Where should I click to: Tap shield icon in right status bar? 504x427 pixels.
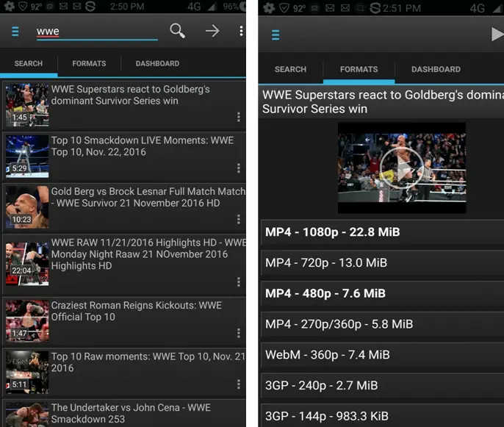coord(284,8)
